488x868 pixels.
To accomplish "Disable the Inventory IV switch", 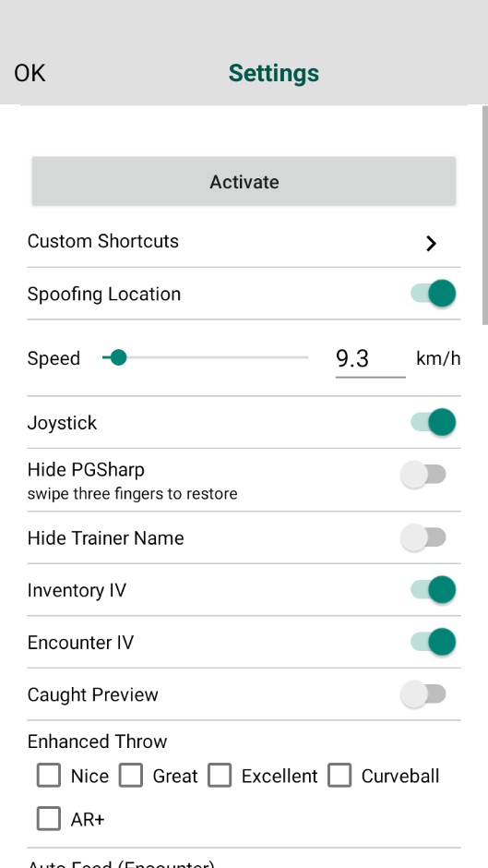I will point(434,589).
